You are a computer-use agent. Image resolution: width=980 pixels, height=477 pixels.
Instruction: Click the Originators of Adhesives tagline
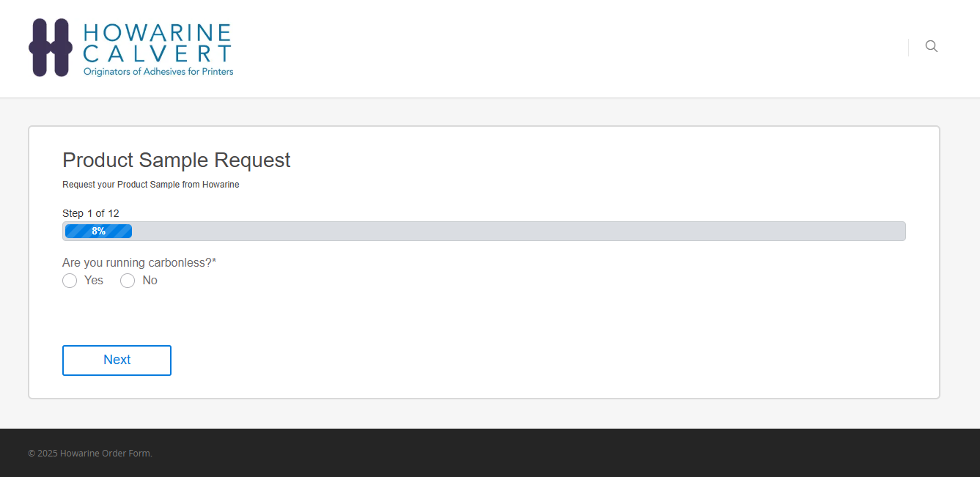tap(158, 72)
